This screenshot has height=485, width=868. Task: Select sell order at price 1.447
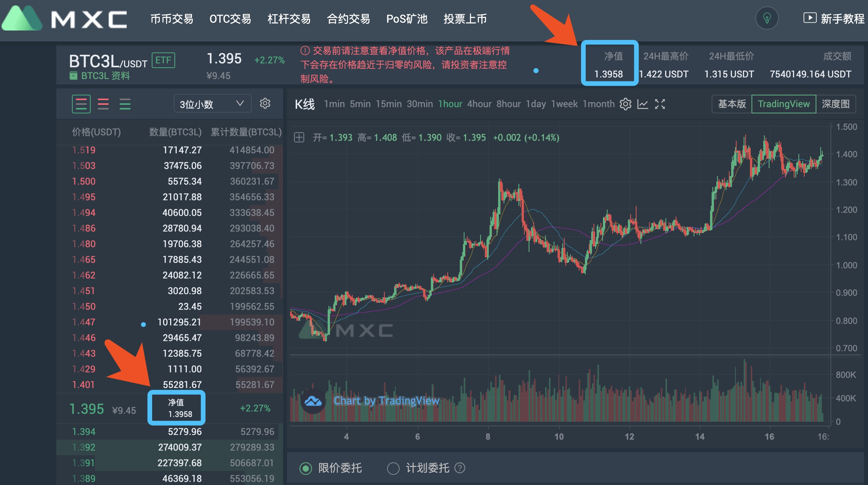(x=170, y=322)
